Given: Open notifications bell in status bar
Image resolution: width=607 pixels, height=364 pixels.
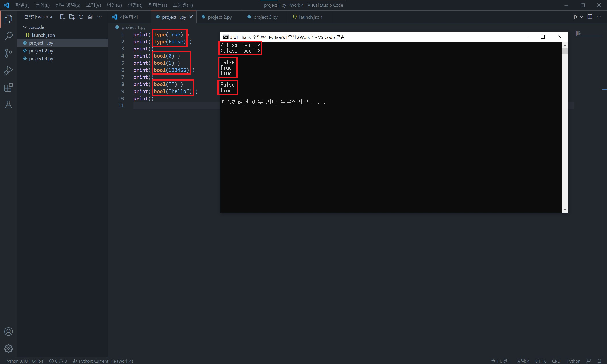Looking at the screenshot, I should click(599, 361).
